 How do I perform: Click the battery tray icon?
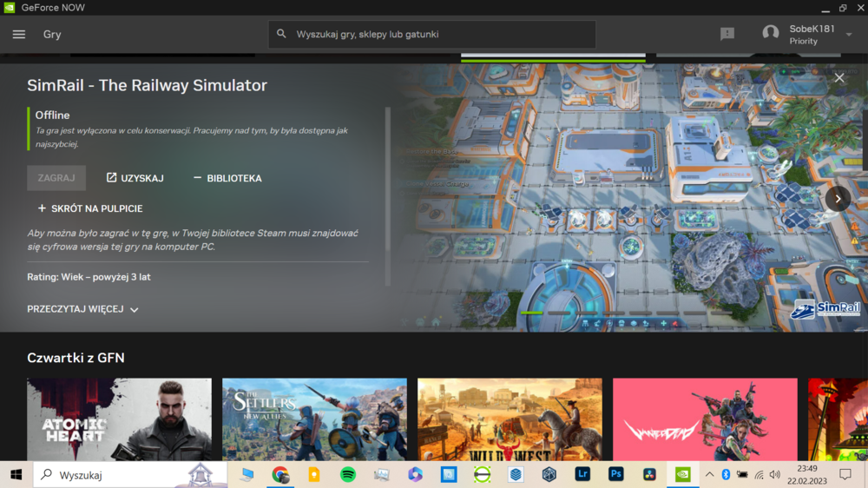(742, 475)
